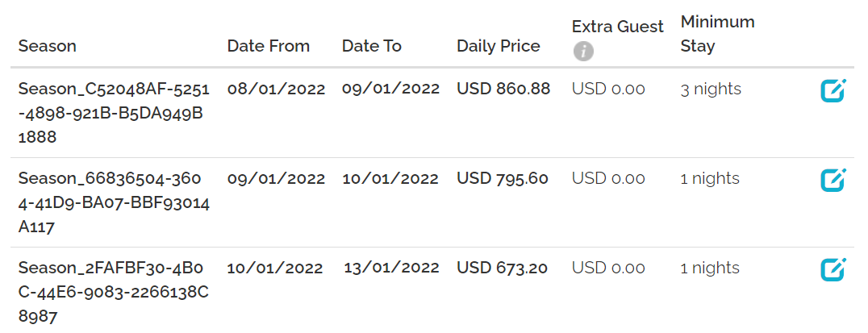
Task: Click the USD 860.88 daily price
Action: 503,89
